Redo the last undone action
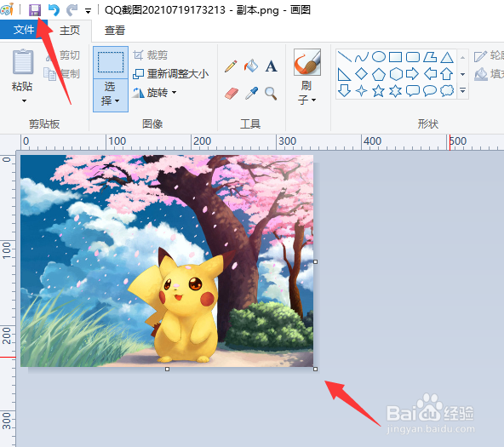This screenshot has width=504, height=447. (72, 10)
